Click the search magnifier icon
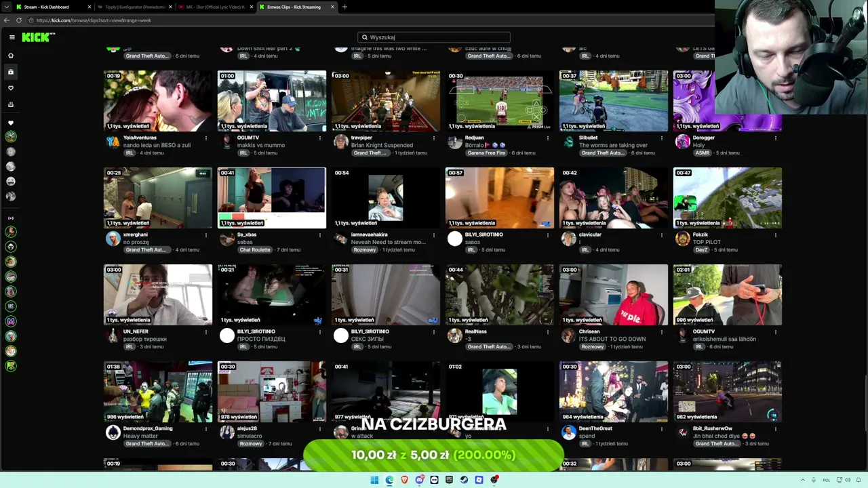 pyautogui.click(x=365, y=37)
